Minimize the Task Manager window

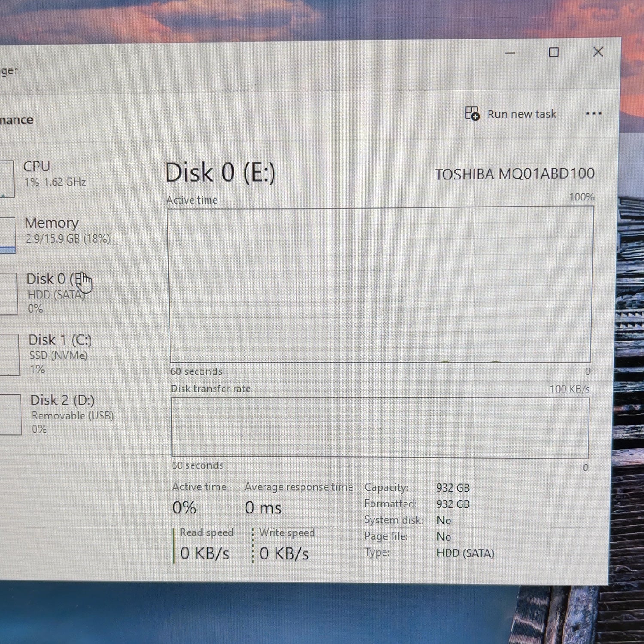tap(510, 53)
